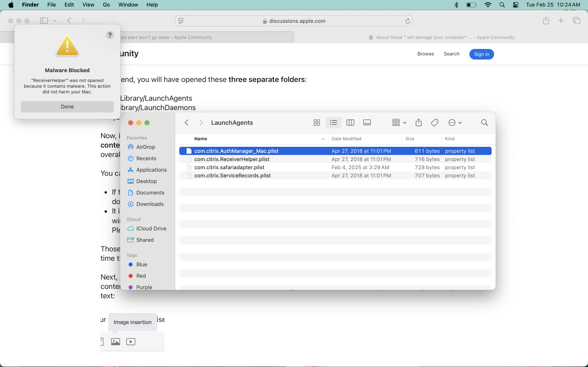Toggle Name column sort order chevron
The height and width of the screenshot is (367, 588).
click(x=323, y=139)
